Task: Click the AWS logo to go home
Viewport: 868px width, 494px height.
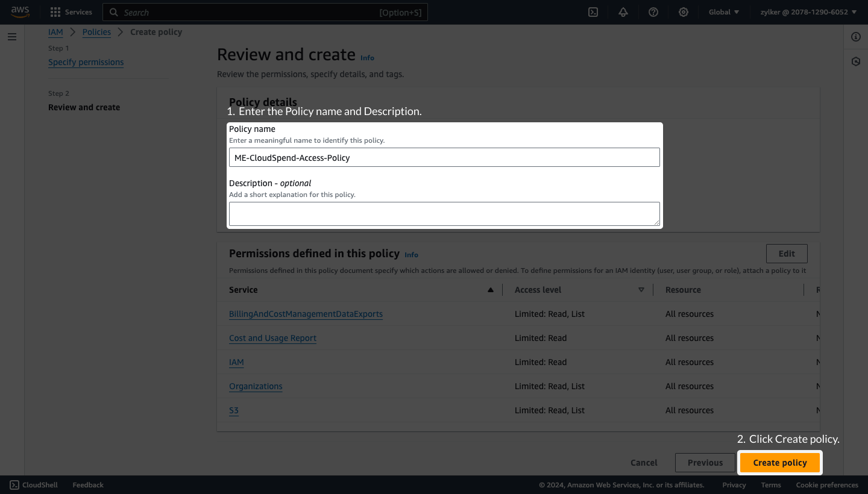Action: coord(20,12)
